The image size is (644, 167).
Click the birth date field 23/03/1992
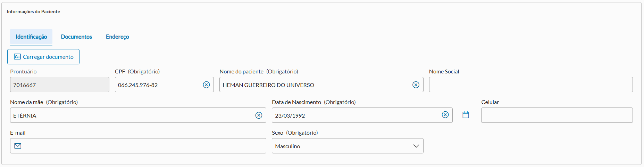(x=354, y=116)
